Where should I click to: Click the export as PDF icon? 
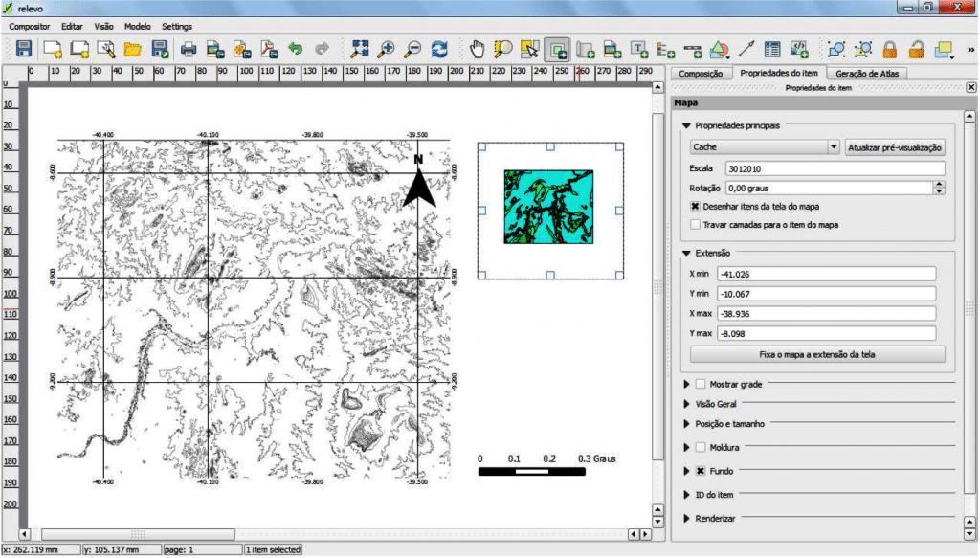(x=269, y=48)
